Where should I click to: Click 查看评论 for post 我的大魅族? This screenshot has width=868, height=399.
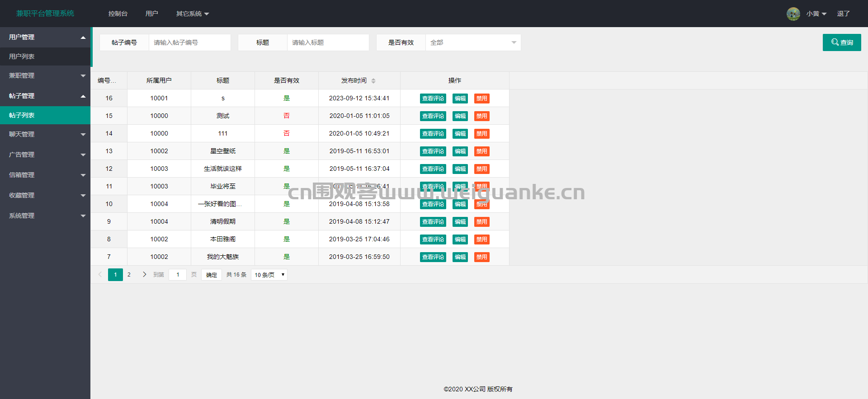[433, 257]
